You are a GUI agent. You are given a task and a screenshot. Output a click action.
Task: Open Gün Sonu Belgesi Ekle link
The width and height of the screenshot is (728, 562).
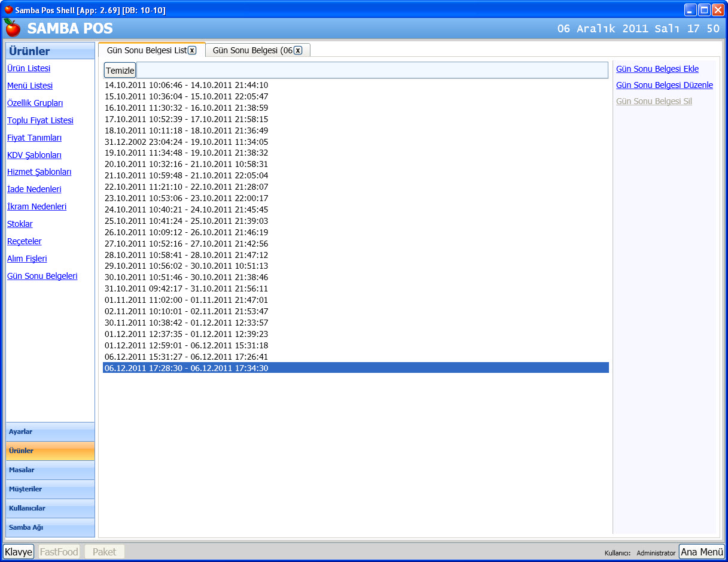point(657,69)
